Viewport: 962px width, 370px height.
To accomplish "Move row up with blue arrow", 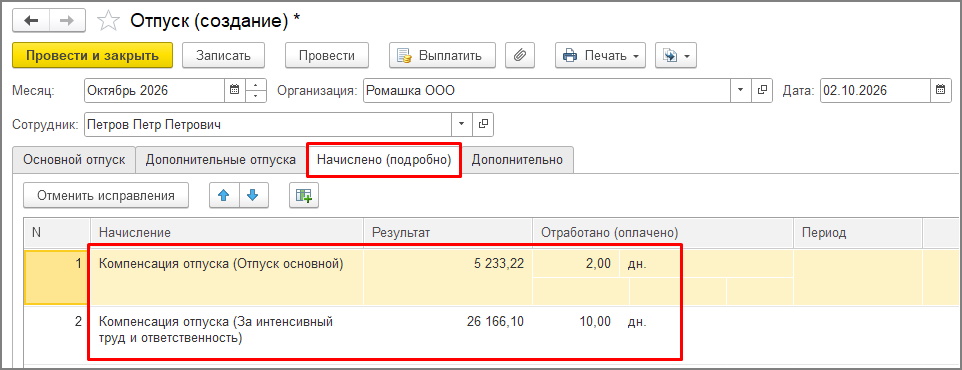I will [224, 195].
